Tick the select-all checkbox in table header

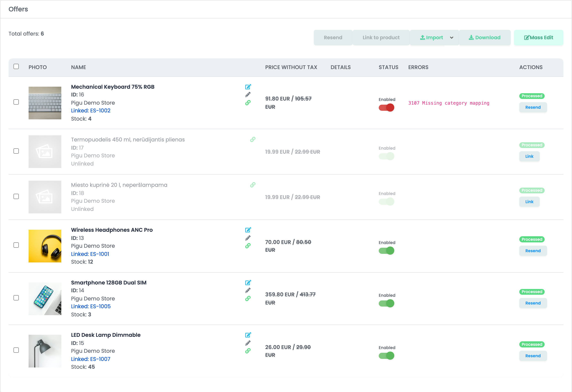16,66
